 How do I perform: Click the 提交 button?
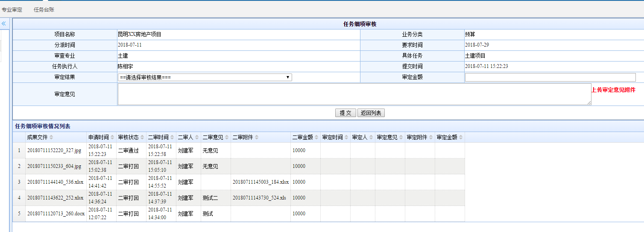tap(345, 113)
